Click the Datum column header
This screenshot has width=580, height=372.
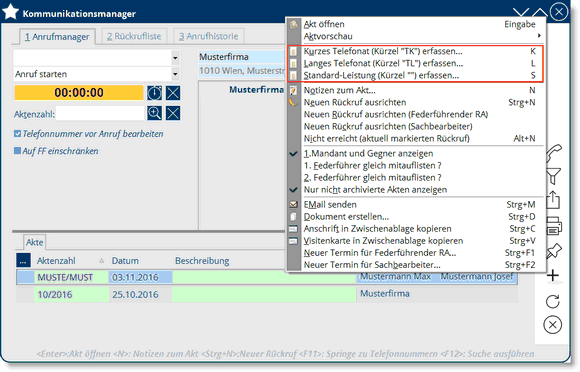point(125,261)
